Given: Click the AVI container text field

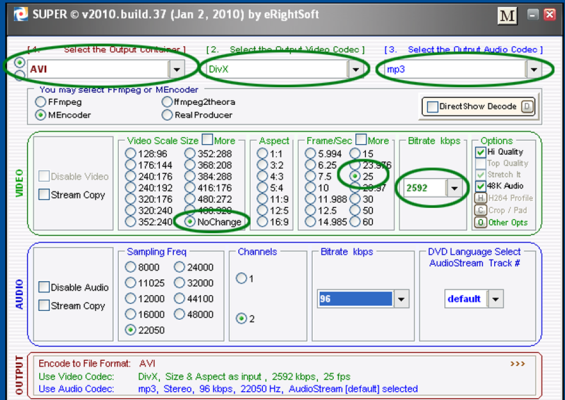Looking at the screenshot, I should click(98, 69).
